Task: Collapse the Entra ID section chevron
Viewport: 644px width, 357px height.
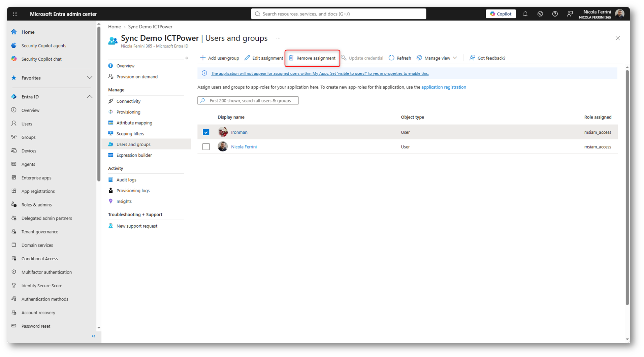Action: [x=89, y=97]
